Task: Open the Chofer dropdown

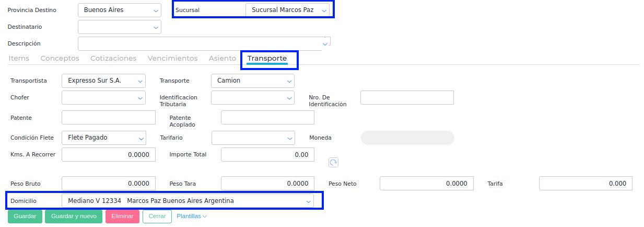Action: (103, 98)
